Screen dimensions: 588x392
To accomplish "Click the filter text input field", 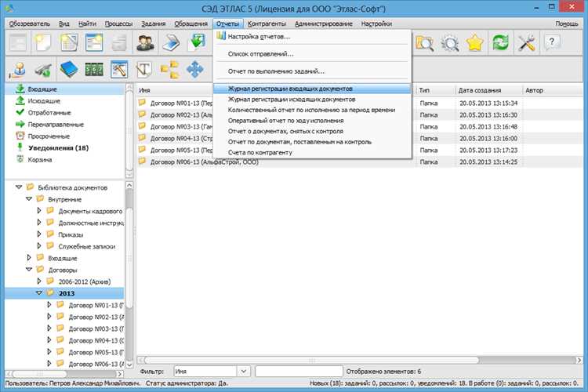I will pos(299,371).
